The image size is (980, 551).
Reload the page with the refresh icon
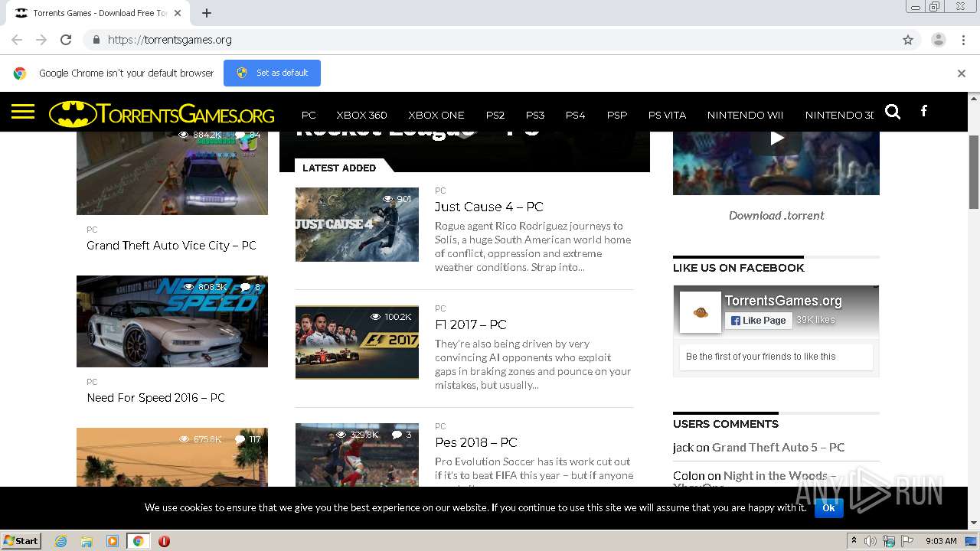[x=66, y=40]
